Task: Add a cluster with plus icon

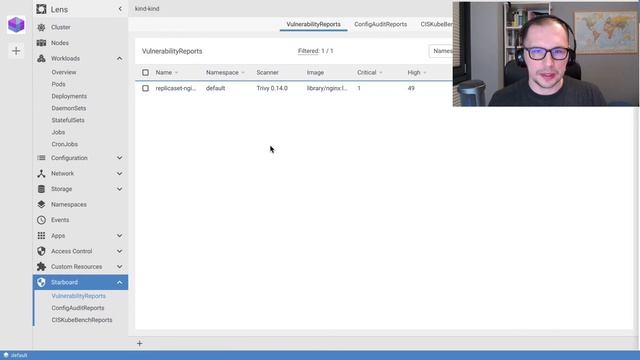Action: point(16,51)
